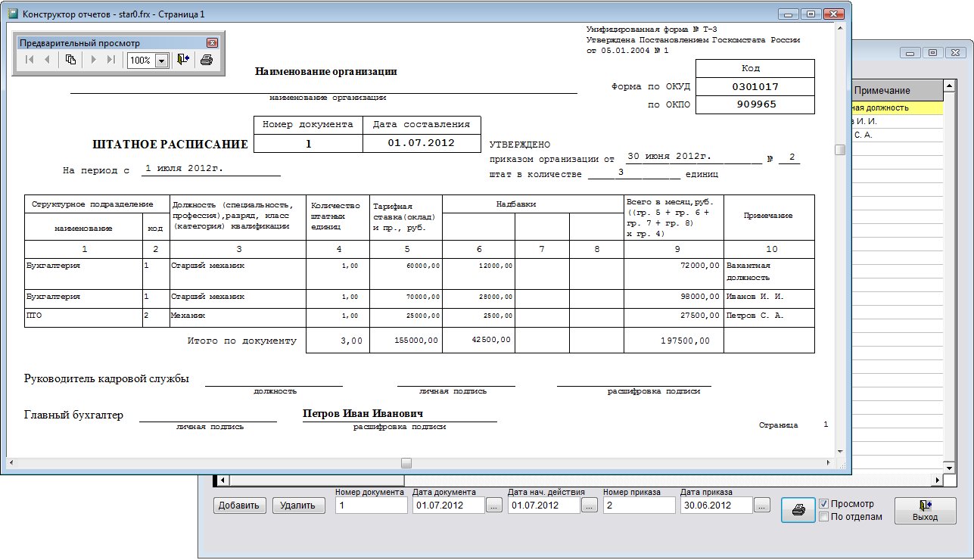Open date picker for Дата приказа
Image resolution: width=974 pixels, height=560 pixels.
[761, 506]
